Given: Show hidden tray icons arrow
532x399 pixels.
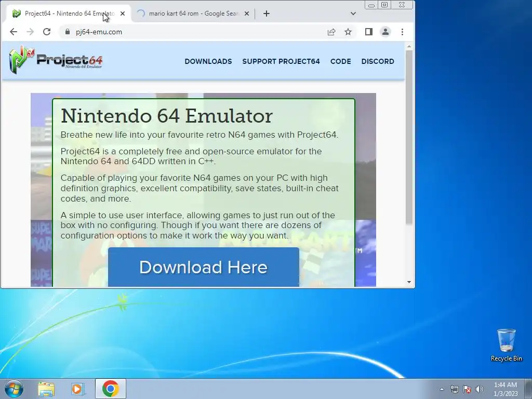Looking at the screenshot, I should coord(442,389).
